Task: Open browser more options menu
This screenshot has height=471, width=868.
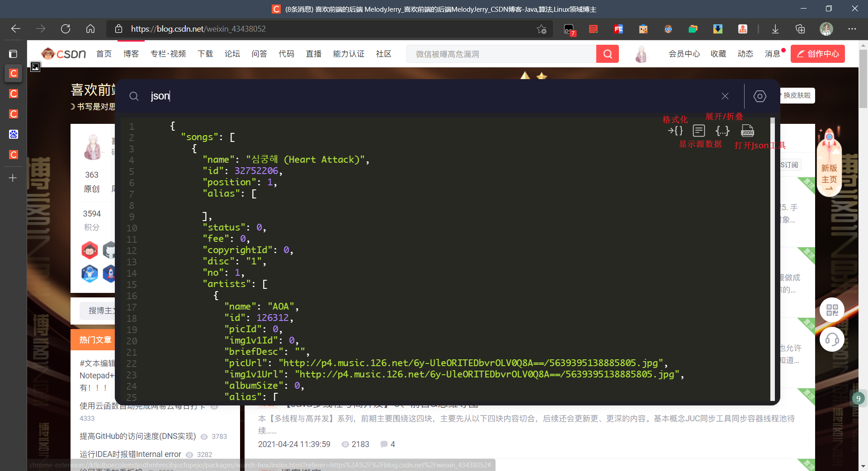Action: (x=852, y=29)
